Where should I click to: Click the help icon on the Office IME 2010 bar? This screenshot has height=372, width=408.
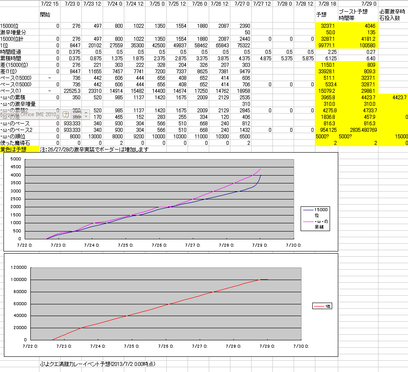[66, 114]
